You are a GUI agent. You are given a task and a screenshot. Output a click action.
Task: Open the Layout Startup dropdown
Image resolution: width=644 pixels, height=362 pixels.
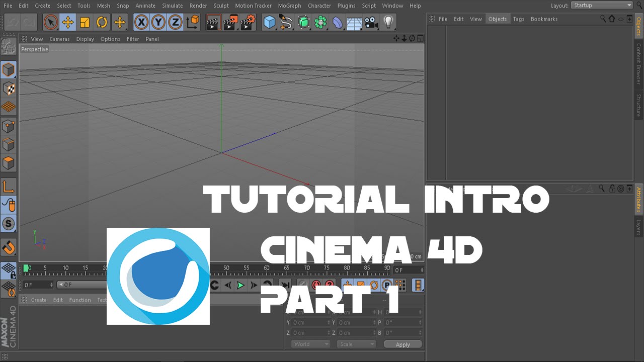tap(602, 5)
